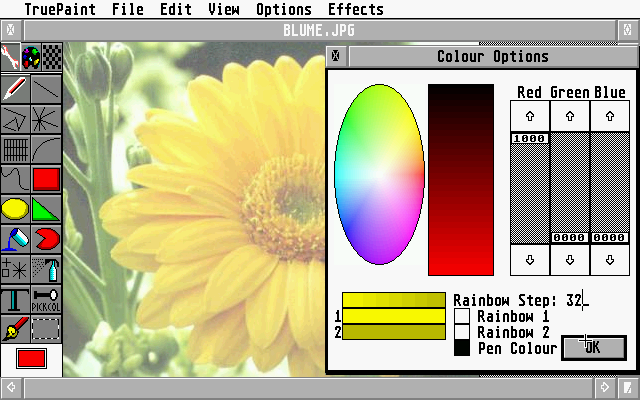Select the red pie segment tool

point(46,239)
